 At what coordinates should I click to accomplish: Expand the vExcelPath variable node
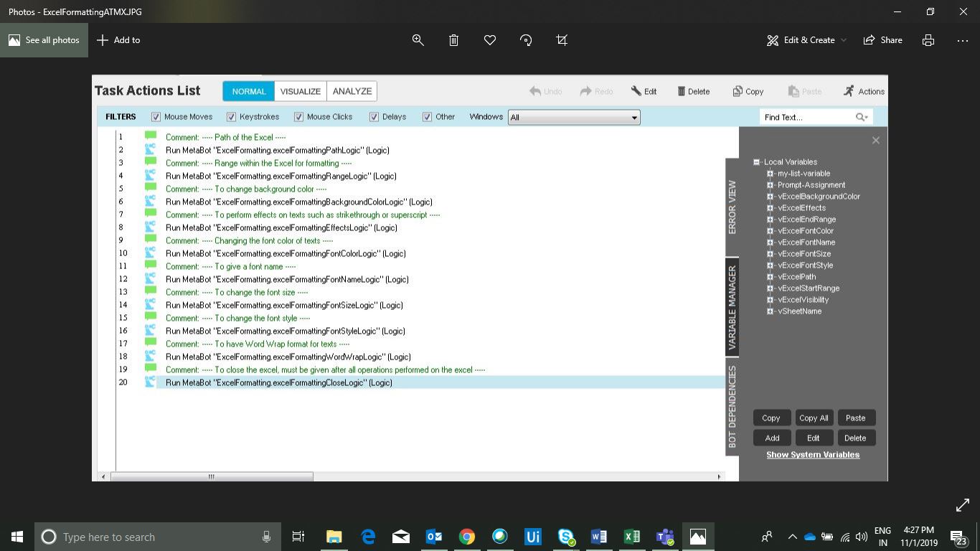click(x=770, y=277)
